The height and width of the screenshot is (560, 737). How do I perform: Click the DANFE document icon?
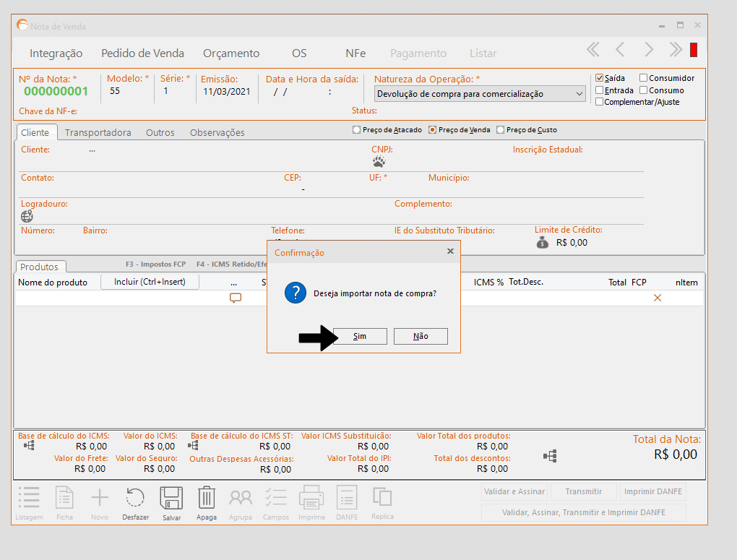coord(347,497)
